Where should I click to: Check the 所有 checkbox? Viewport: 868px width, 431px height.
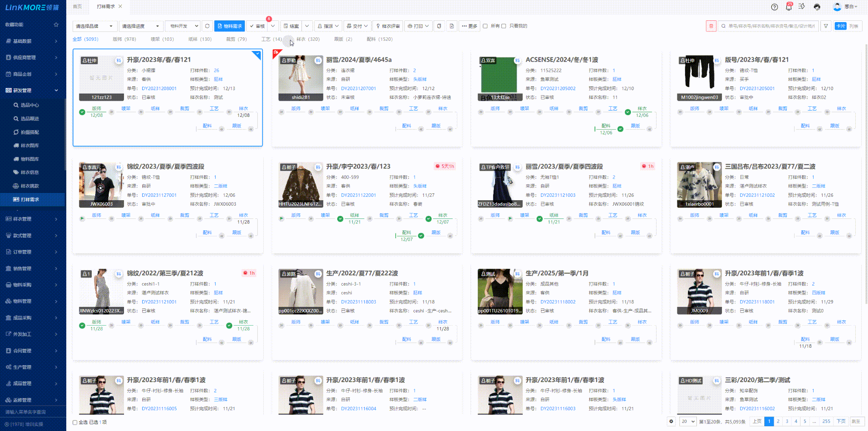tap(485, 26)
